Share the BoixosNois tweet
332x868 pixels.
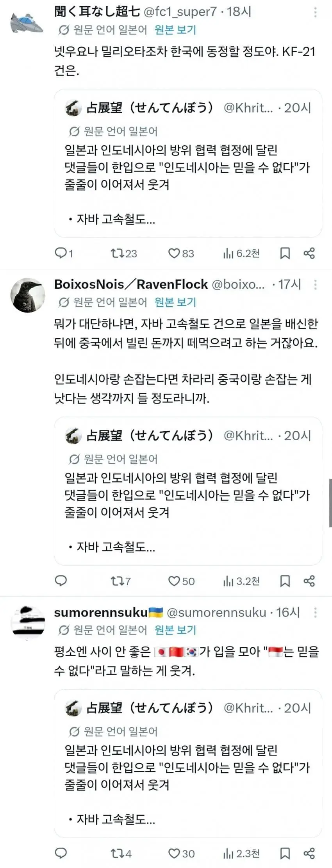pos(309,581)
